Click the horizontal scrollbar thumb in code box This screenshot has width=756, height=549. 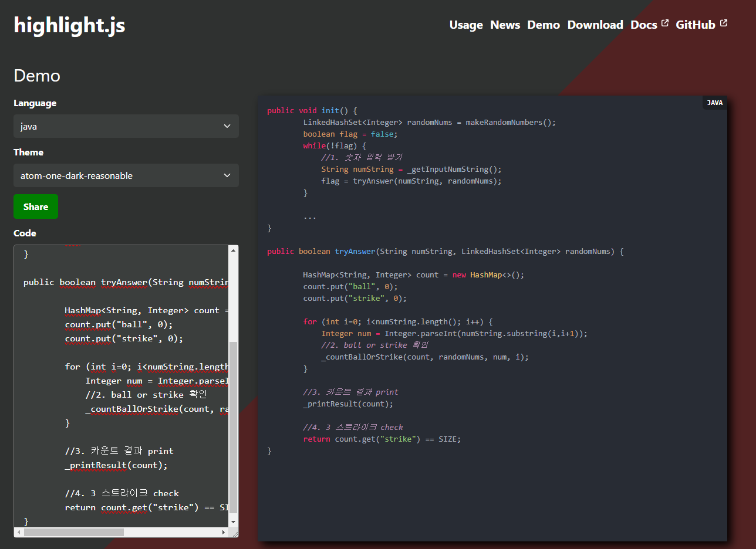coord(74,532)
